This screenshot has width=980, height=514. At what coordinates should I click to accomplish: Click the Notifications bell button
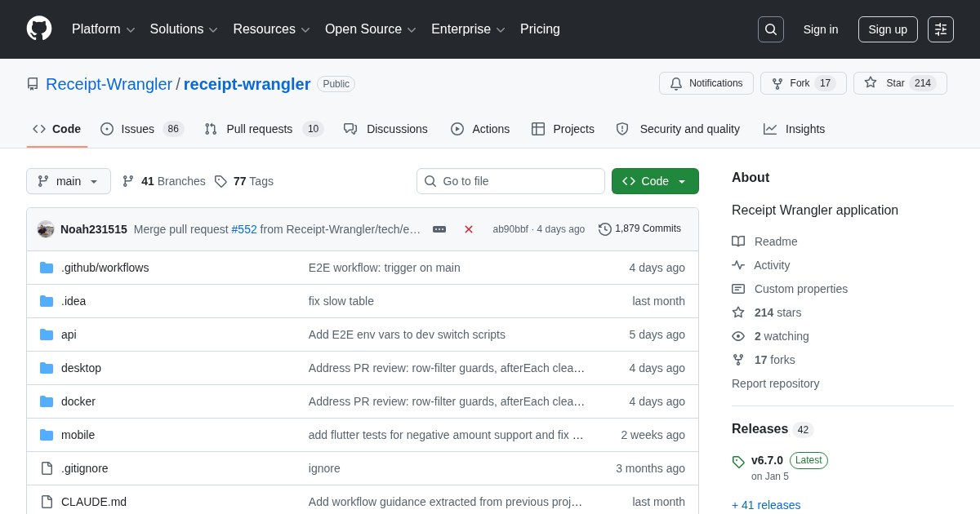click(706, 83)
